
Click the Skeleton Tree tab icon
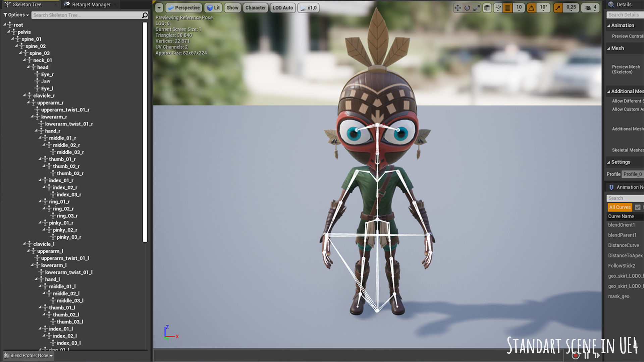click(x=8, y=4)
